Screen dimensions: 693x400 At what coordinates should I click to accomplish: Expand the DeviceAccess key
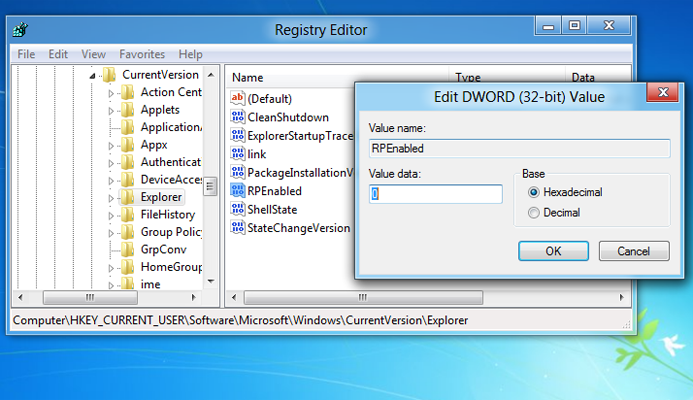point(111,181)
